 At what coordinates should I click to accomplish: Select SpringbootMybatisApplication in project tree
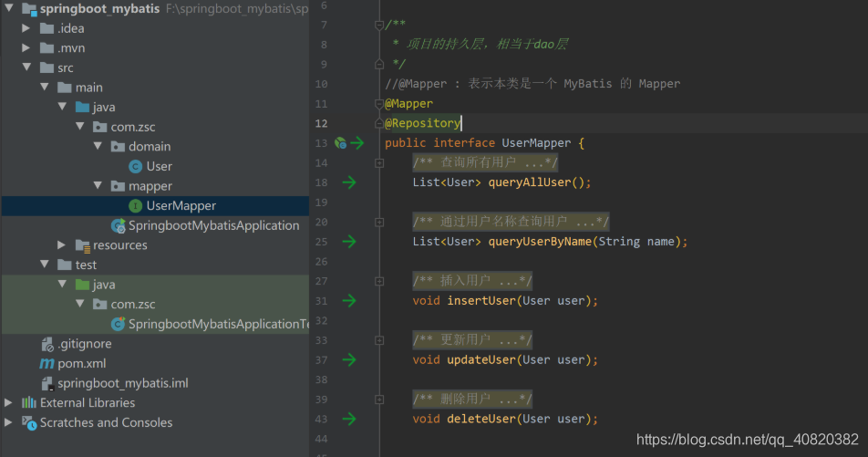pyautogui.click(x=213, y=225)
